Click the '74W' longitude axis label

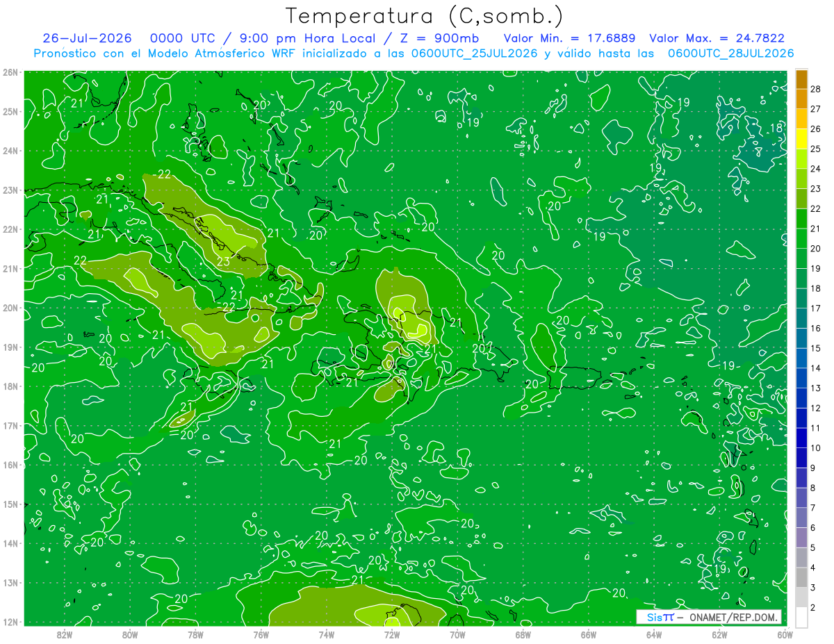pyautogui.click(x=327, y=634)
